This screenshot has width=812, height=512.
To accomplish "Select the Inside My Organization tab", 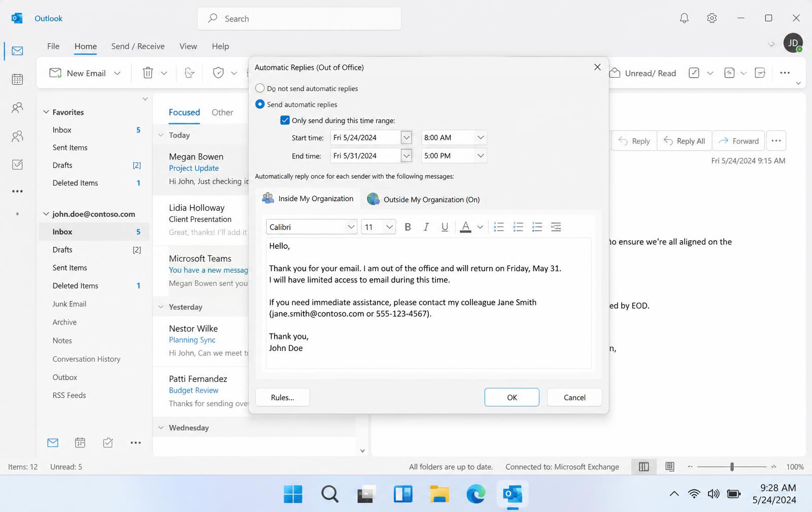I will point(308,199).
